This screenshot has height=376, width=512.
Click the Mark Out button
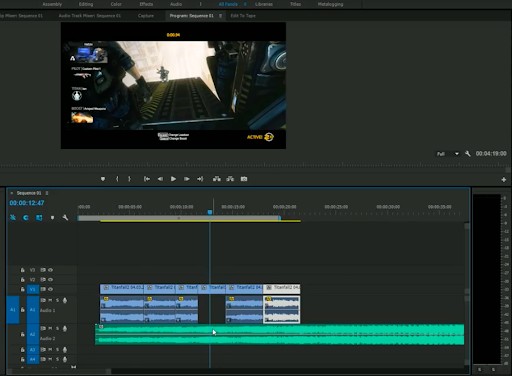[x=129, y=179]
